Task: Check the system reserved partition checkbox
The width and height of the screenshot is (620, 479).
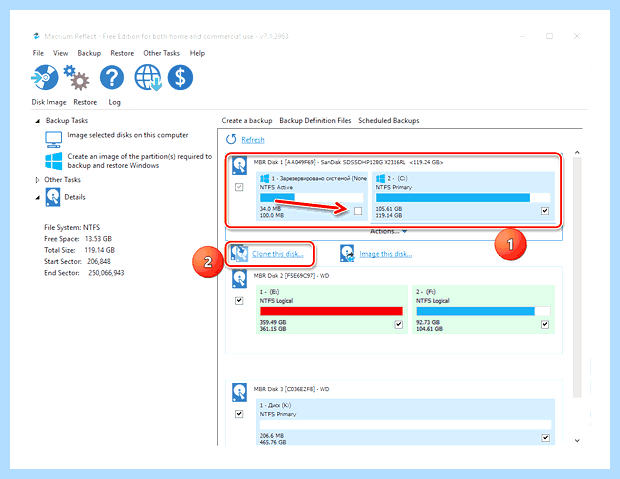Action: pyautogui.click(x=358, y=211)
